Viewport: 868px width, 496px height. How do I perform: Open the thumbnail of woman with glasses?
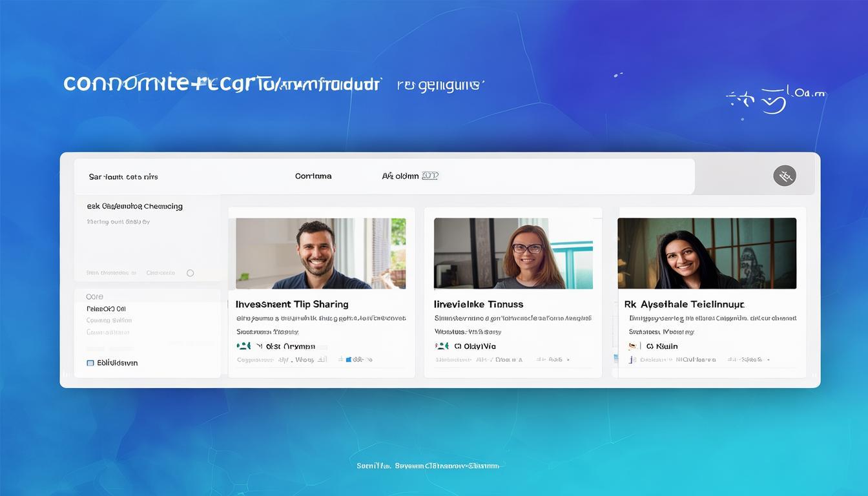[x=513, y=253]
